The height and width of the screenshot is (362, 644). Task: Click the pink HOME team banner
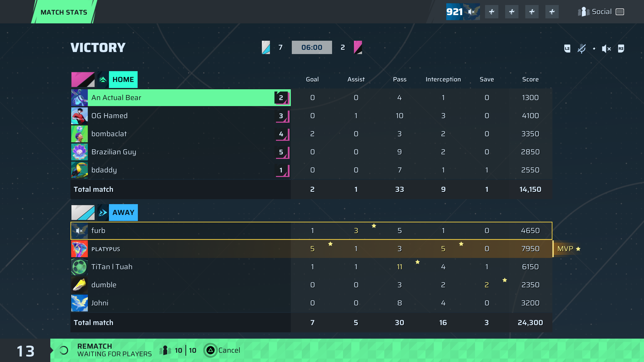tap(83, 79)
